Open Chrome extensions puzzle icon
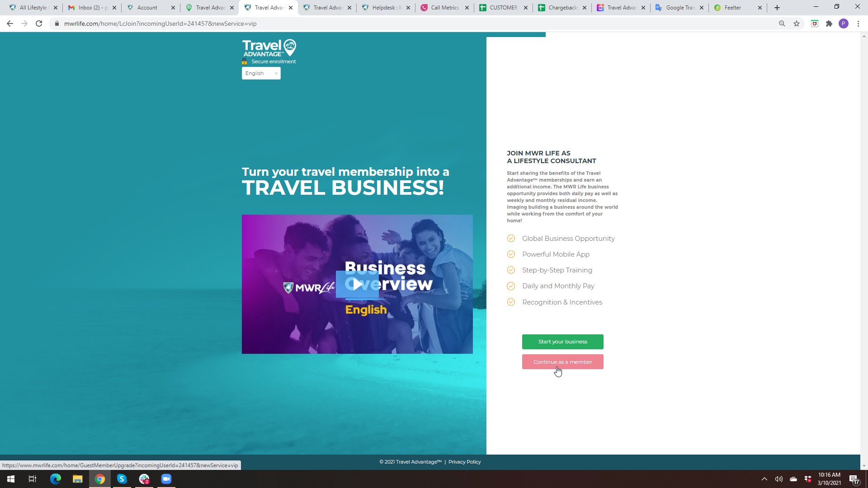868x488 pixels. 829,23
